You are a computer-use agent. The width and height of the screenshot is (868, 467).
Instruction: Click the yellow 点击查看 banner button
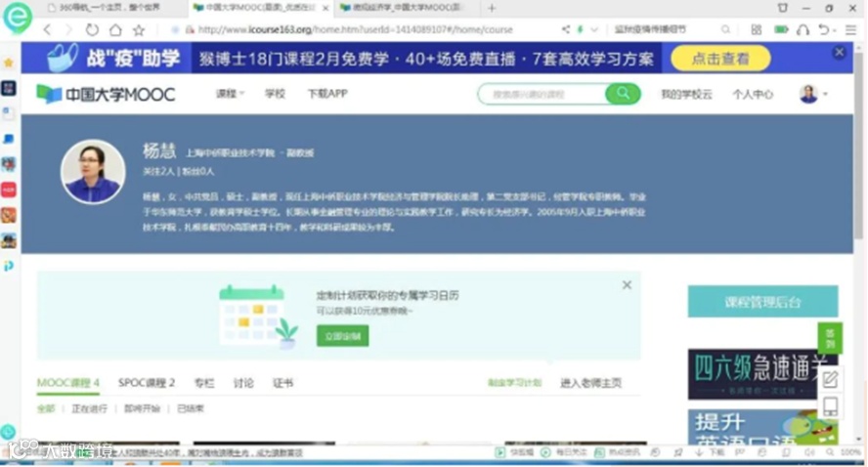coord(720,58)
